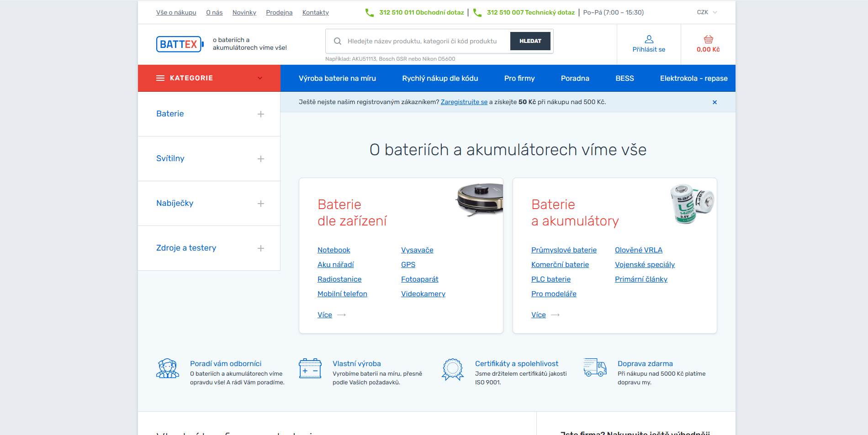Viewport: 868px width, 435px height.
Task: Dismiss the registration promo banner
Action: pos(715,102)
